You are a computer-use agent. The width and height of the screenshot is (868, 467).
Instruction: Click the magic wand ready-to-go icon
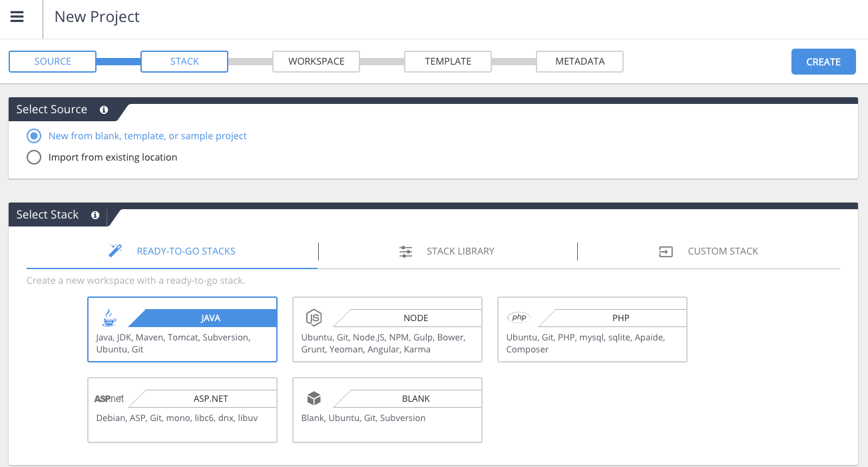116,251
